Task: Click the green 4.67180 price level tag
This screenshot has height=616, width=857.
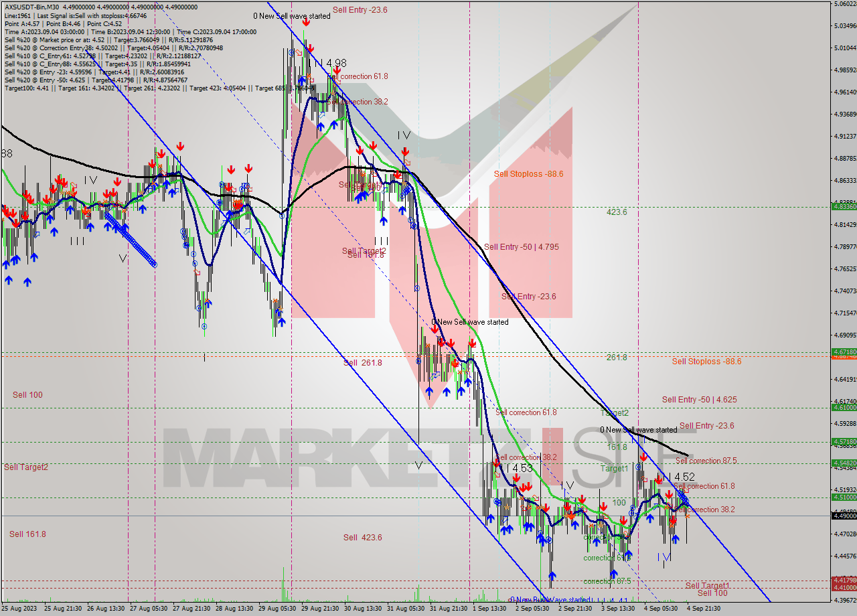Action: [x=844, y=351]
